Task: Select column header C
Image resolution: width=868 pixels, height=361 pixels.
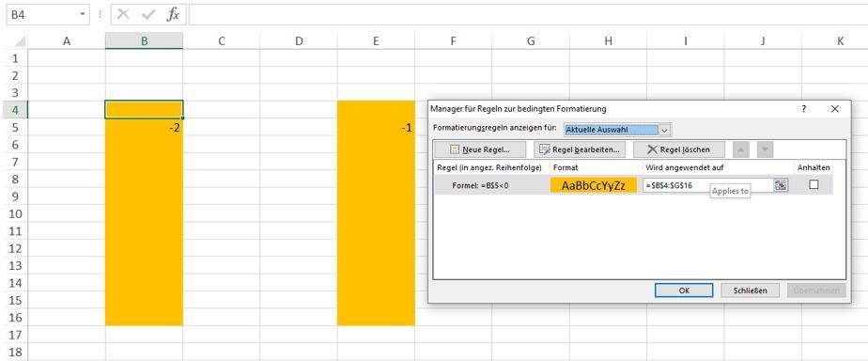Action: pos(222,41)
